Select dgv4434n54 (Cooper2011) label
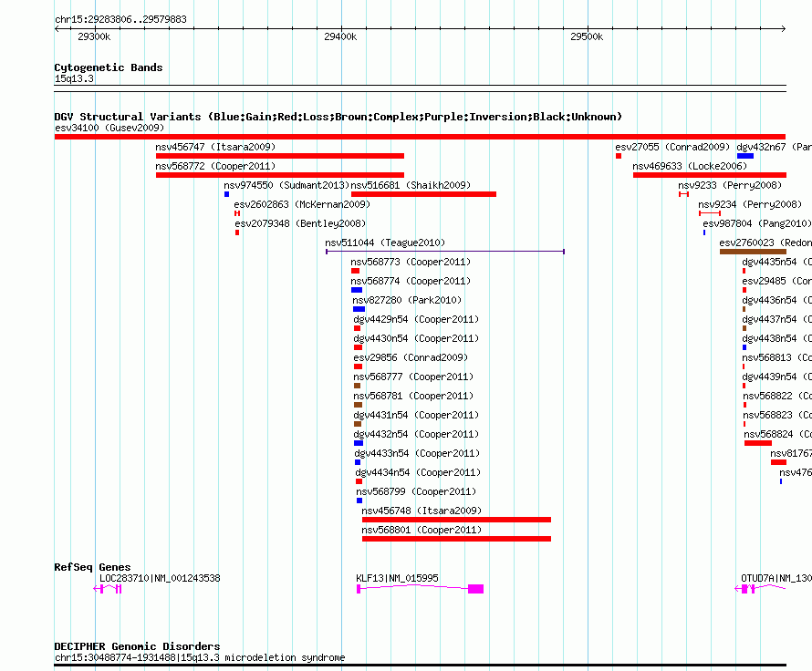The image size is (812, 671). coord(418,472)
